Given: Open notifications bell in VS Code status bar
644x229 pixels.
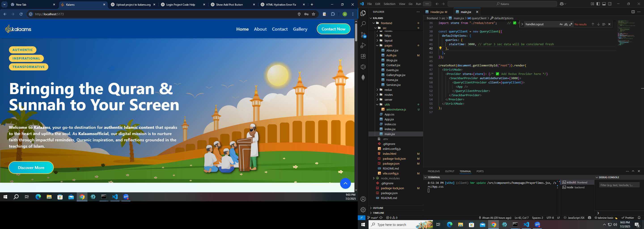Looking at the screenshot, I should 639,218.
